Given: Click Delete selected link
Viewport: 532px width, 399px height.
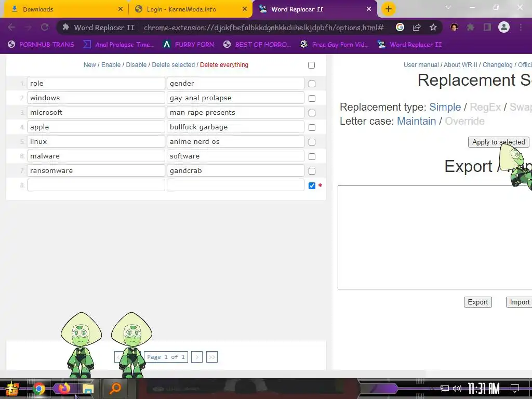Looking at the screenshot, I should (x=174, y=65).
